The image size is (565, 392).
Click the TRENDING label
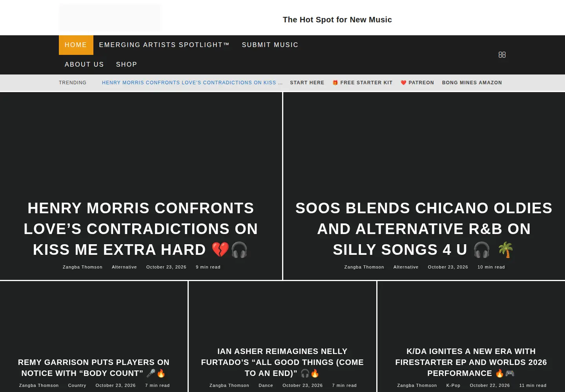pyautogui.click(x=73, y=83)
